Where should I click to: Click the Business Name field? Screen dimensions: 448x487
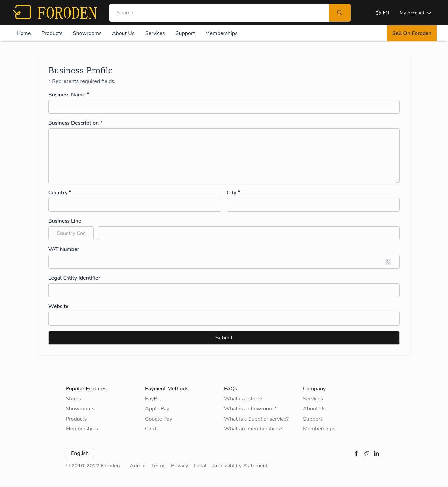(x=224, y=107)
